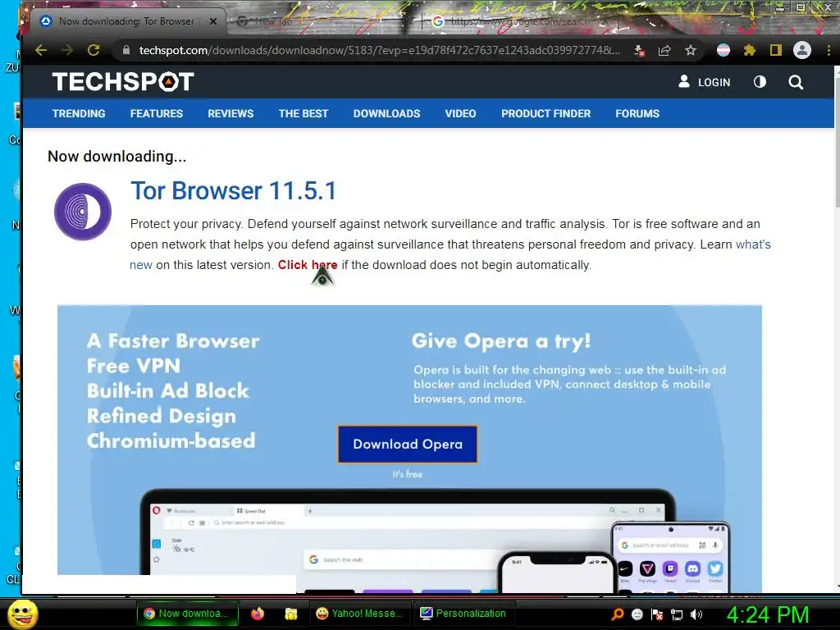840x630 pixels.
Task: Click the Download Opera button
Action: tap(407, 444)
